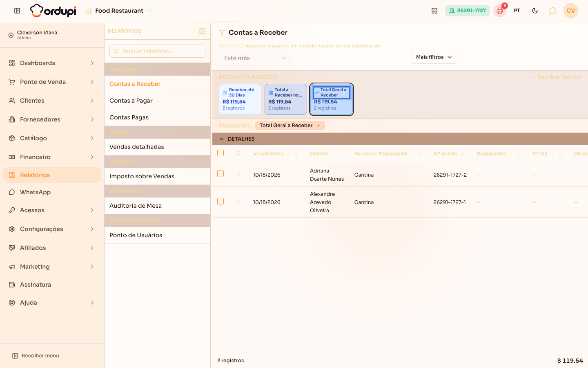Image resolution: width=588 pixels, height=368 pixels.
Task: Open the CV user avatar menu
Action: point(571,11)
